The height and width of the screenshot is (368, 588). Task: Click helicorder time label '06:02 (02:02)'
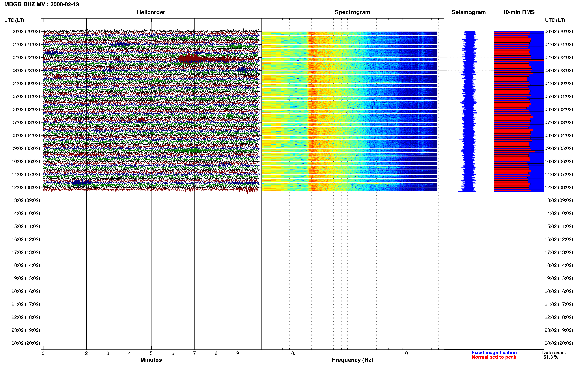coord(26,109)
